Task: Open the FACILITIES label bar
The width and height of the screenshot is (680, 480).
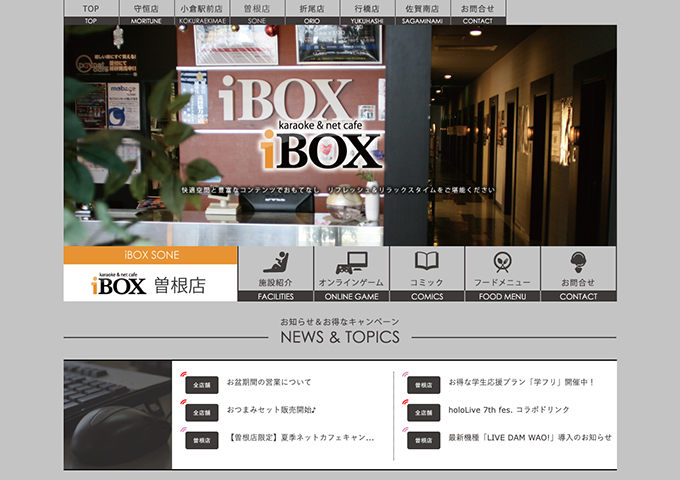Action: click(x=276, y=297)
